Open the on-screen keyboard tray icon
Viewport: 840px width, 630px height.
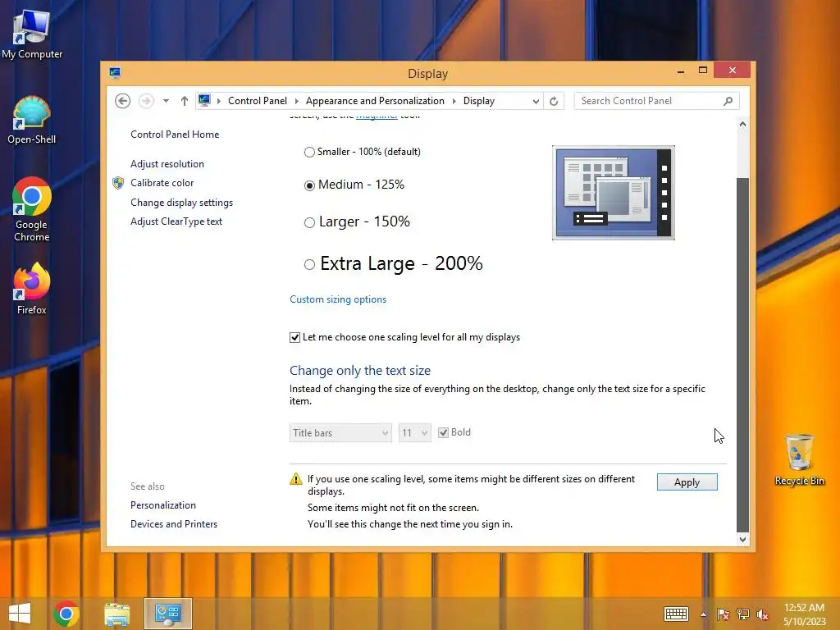(x=676, y=614)
